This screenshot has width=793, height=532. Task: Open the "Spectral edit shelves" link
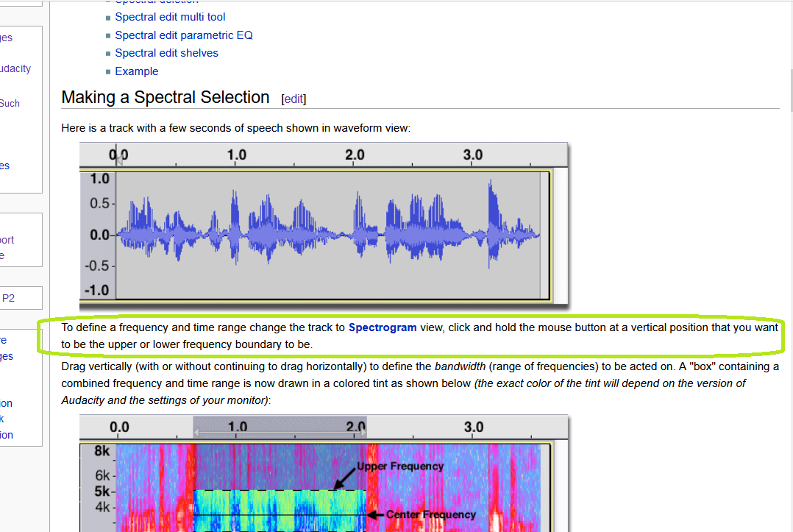click(x=166, y=52)
